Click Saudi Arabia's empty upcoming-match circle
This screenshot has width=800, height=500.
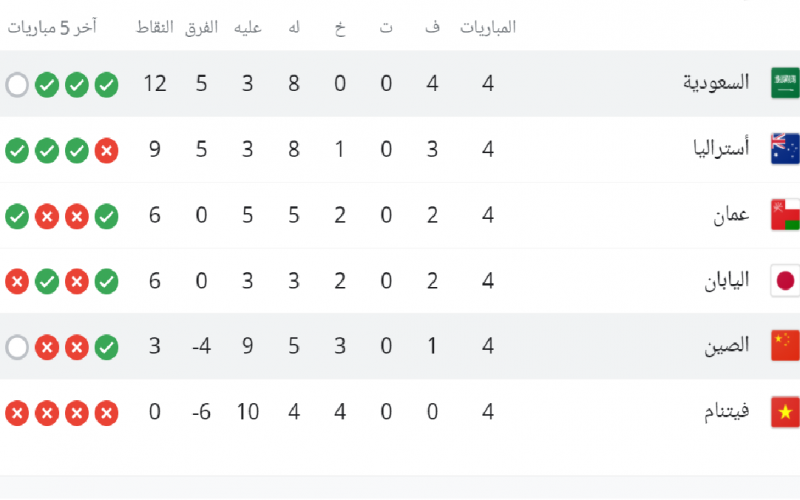[x=17, y=85]
